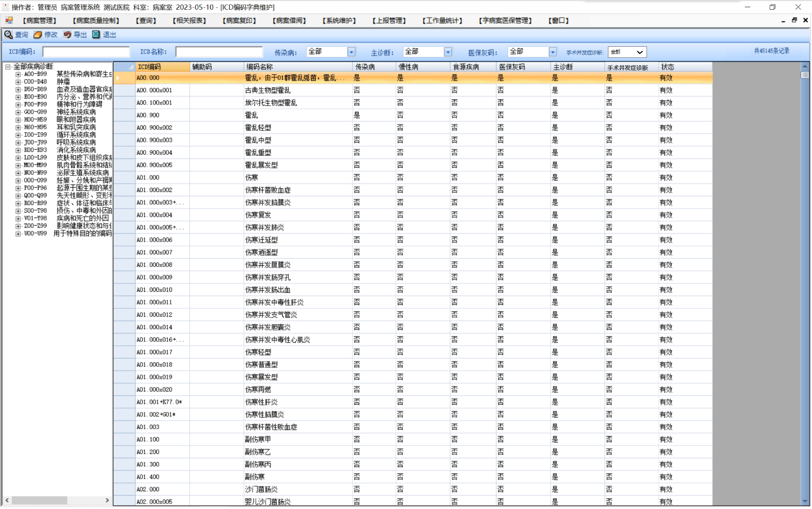This screenshot has width=812, height=509.
Task: Open the 窗口 menu
Action: tap(559, 21)
